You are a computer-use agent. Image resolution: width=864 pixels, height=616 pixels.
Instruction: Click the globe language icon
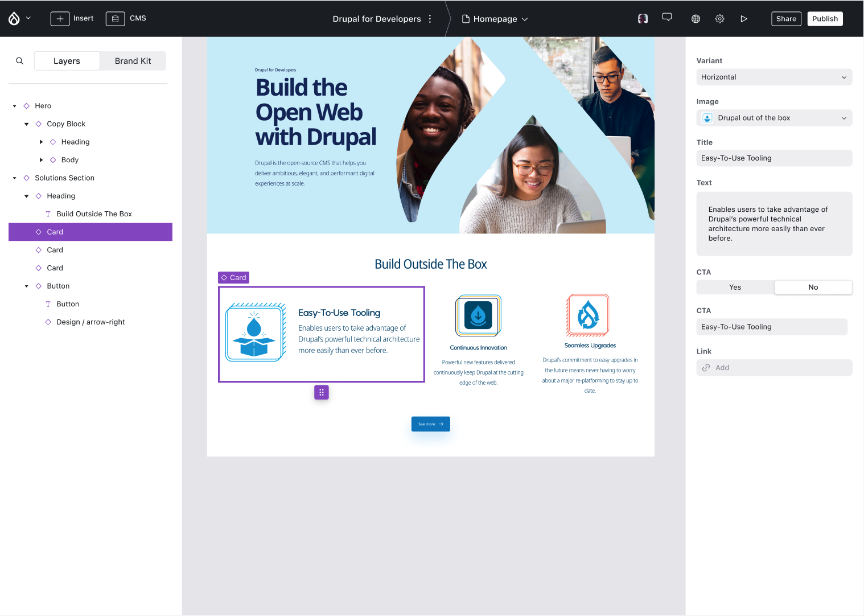tap(696, 19)
